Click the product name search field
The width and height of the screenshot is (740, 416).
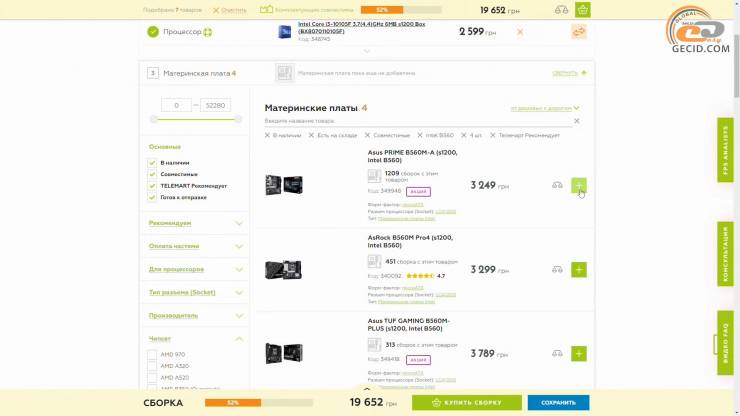(x=418, y=121)
